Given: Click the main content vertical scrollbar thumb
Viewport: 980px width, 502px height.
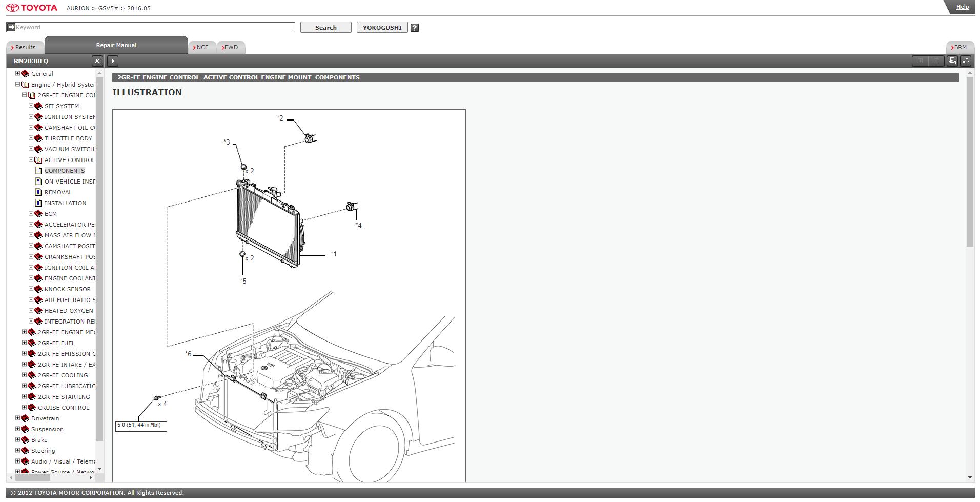Looking at the screenshot, I should 970,162.
